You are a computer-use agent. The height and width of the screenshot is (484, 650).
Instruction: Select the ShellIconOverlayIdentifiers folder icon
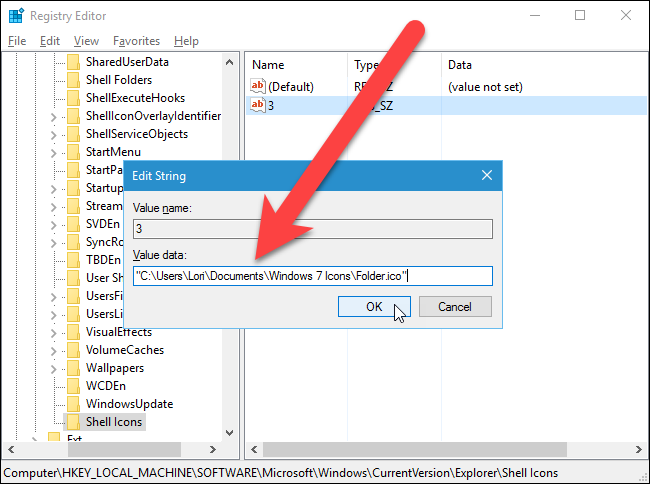pos(73,116)
